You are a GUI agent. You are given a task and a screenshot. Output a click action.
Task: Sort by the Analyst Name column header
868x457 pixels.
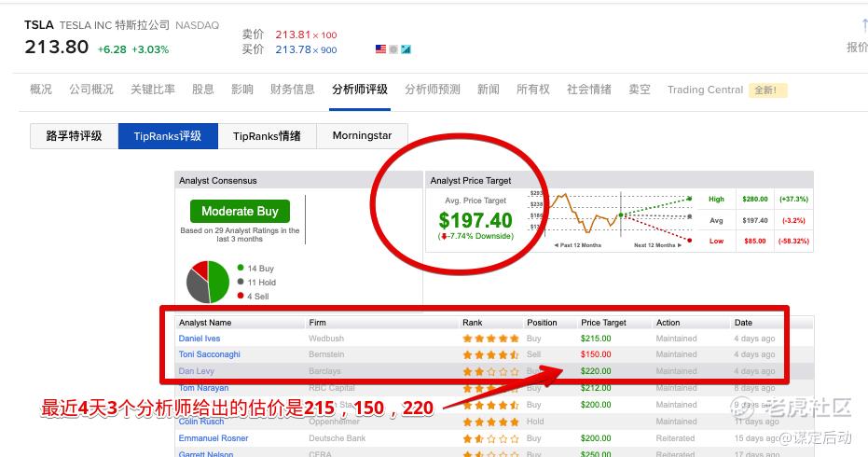point(205,323)
